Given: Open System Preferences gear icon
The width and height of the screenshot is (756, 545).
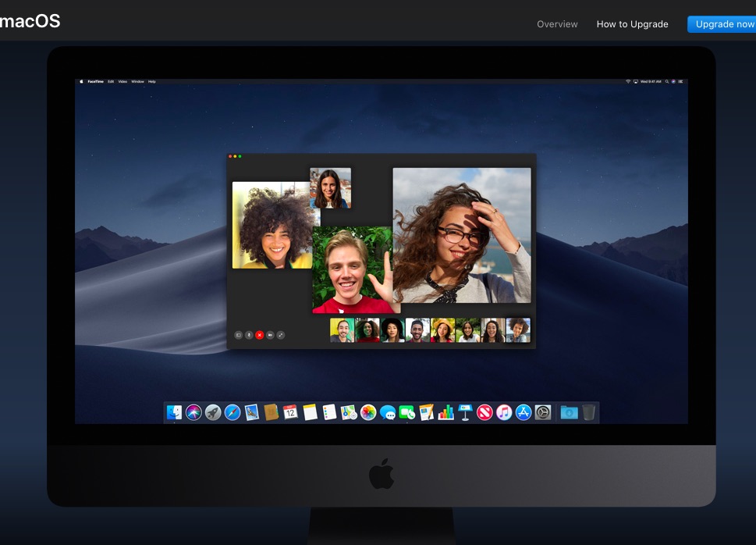Looking at the screenshot, I should pos(543,412).
